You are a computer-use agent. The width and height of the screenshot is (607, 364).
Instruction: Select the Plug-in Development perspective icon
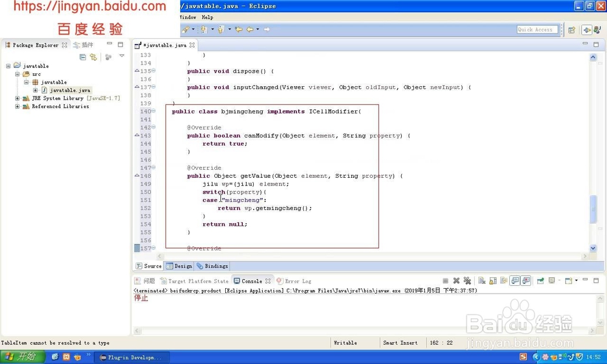587,30
